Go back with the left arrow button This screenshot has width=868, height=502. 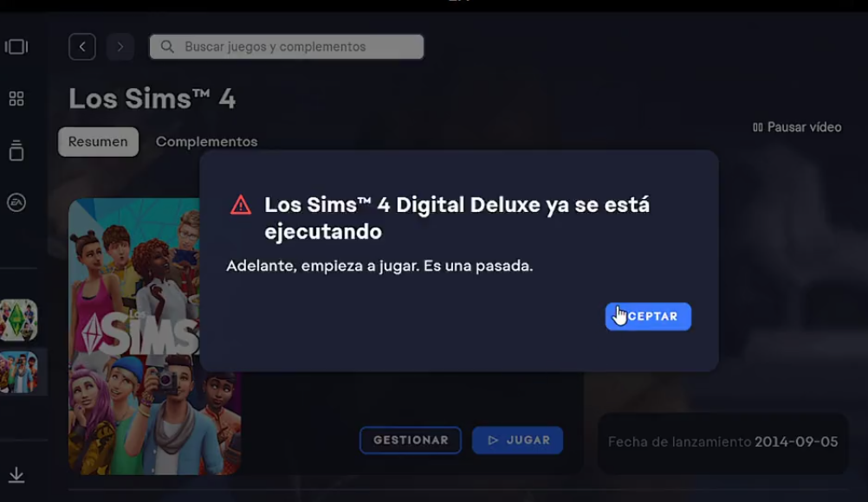point(82,47)
